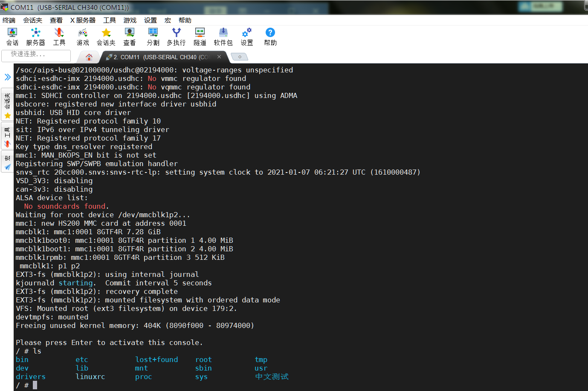Switch to the home tab
Image resolution: width=588 pixels, height=391 pixels.
(x=89, y=57)
